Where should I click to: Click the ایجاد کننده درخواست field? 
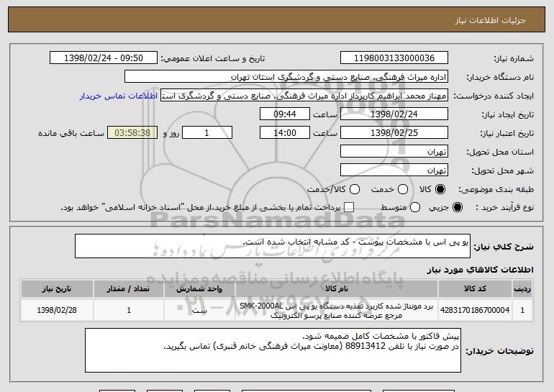pos(304,96)
